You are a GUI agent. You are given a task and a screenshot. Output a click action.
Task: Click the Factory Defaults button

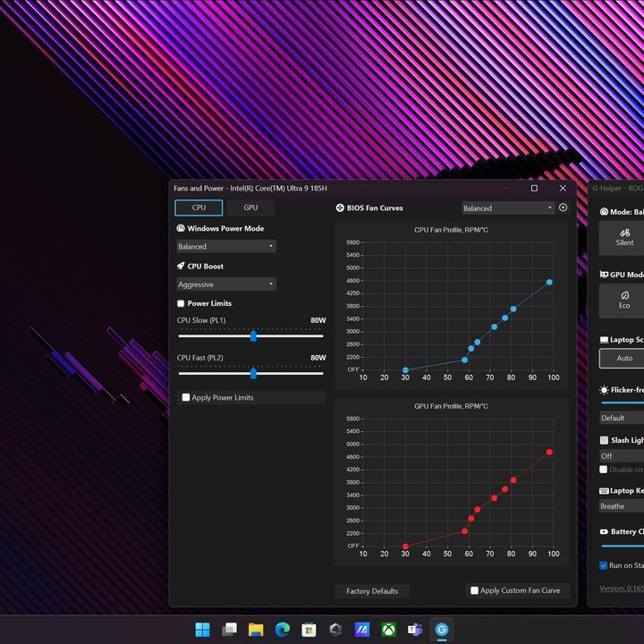click(372, 591)
